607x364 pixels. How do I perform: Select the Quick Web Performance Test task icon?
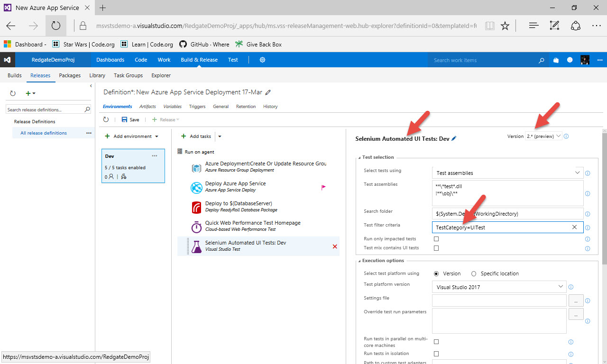point(196,227)
